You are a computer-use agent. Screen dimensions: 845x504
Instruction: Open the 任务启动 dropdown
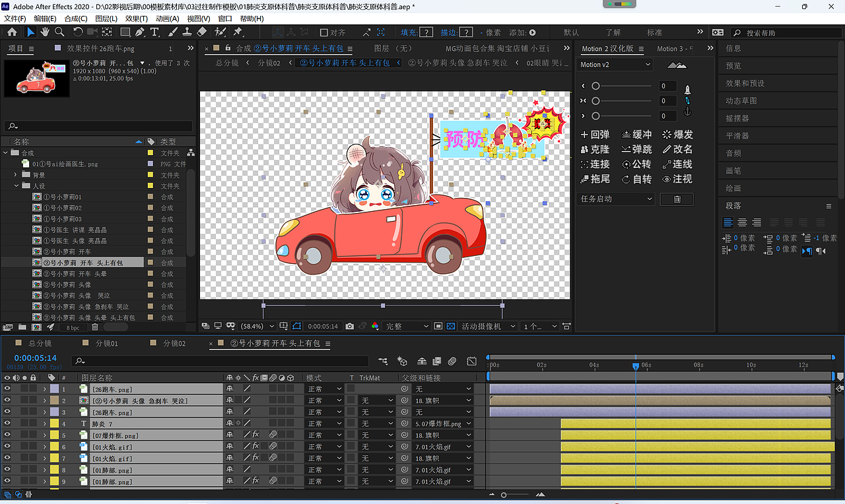pyautogui.click(x=617, y=199)
